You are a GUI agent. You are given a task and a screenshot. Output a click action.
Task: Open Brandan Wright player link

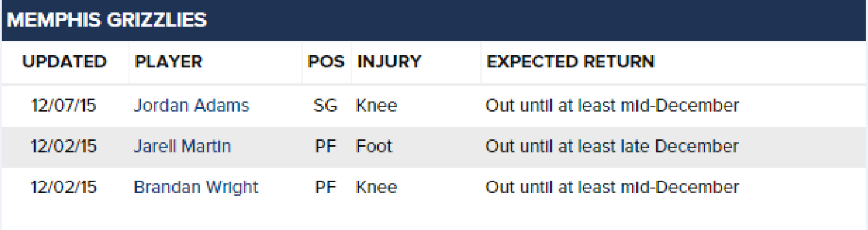pos(196,188)
